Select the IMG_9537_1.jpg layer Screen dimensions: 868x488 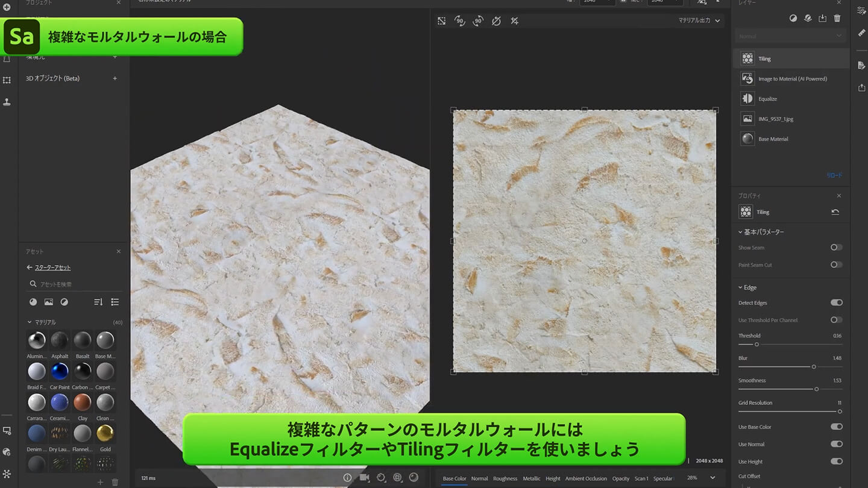(790, 119)
